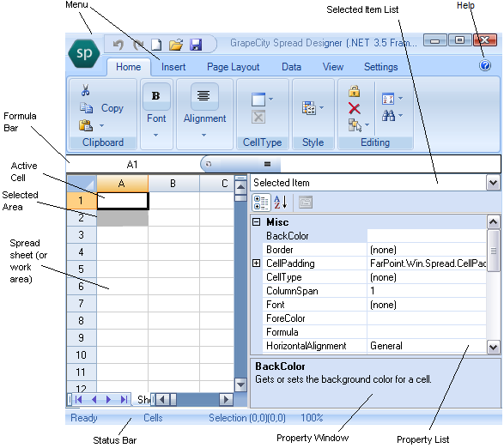Click the Style gallery icon

pyautogui.click(x=308, y=108)
